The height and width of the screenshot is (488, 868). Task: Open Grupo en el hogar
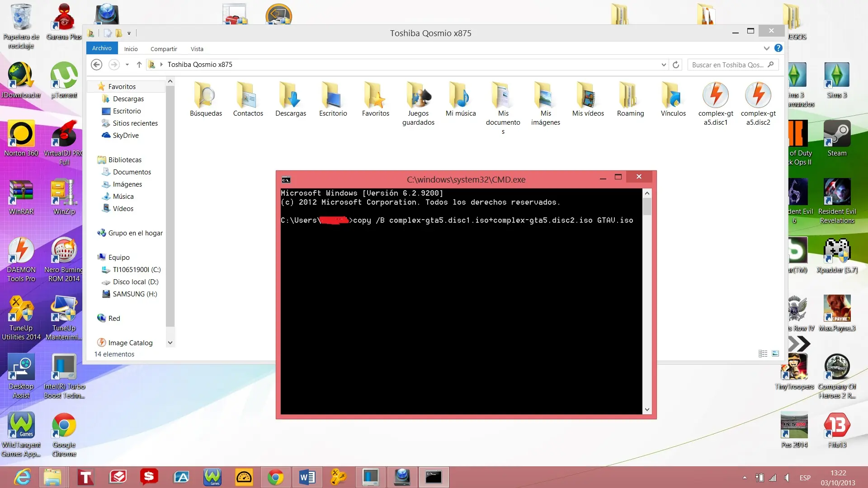(135, 233)
